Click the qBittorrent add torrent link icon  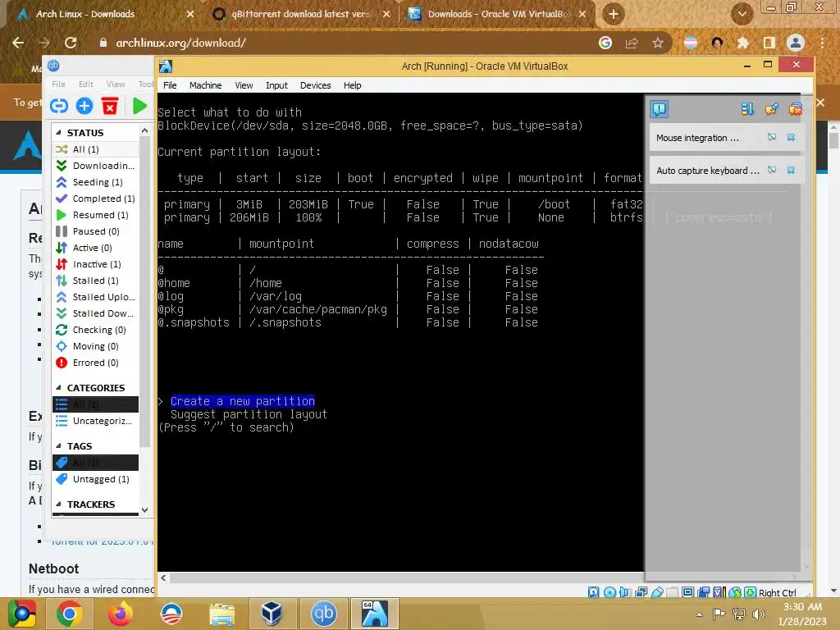tap(59, 106)
